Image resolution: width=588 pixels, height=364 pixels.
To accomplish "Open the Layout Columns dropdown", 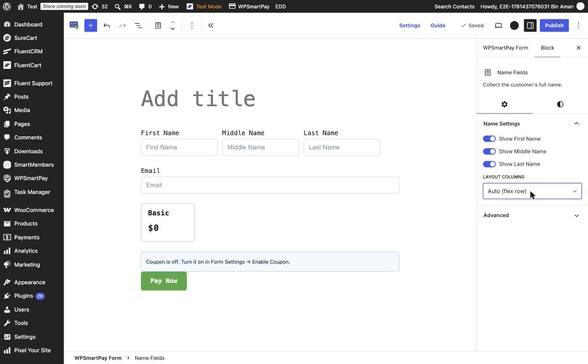I will coord(532,191).
